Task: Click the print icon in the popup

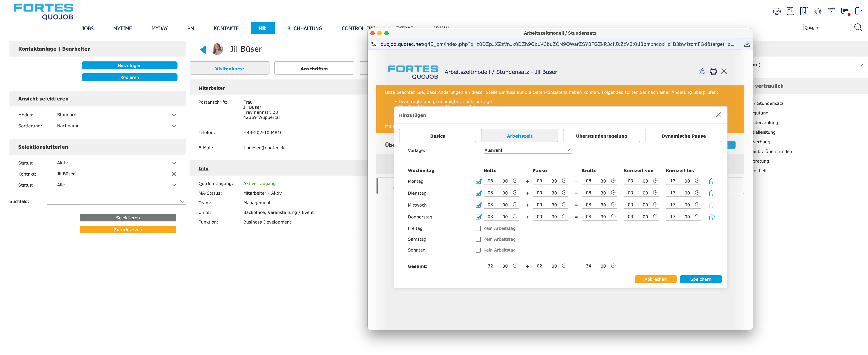Action: 713,71
